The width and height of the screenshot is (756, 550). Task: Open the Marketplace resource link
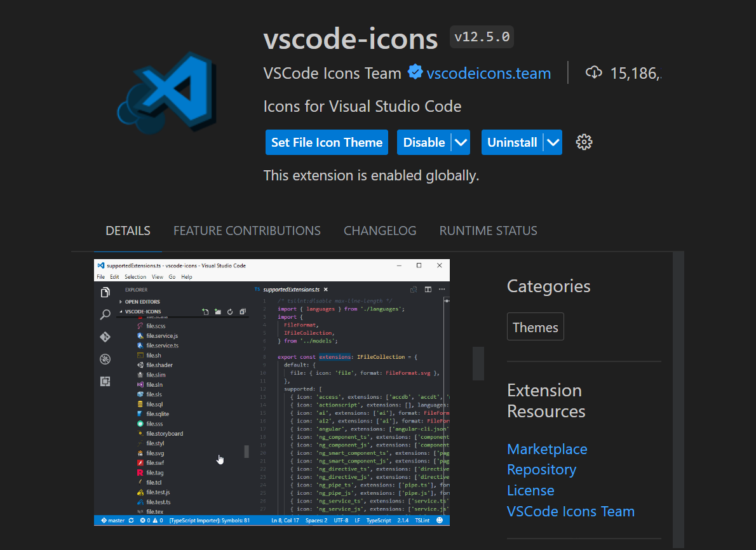point(547,449)
